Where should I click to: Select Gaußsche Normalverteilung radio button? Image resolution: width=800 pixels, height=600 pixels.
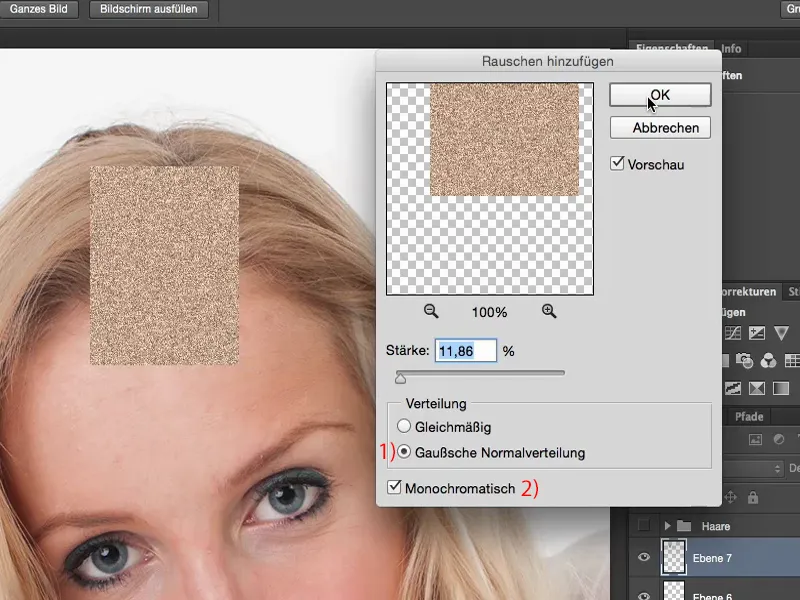[404, 452]
